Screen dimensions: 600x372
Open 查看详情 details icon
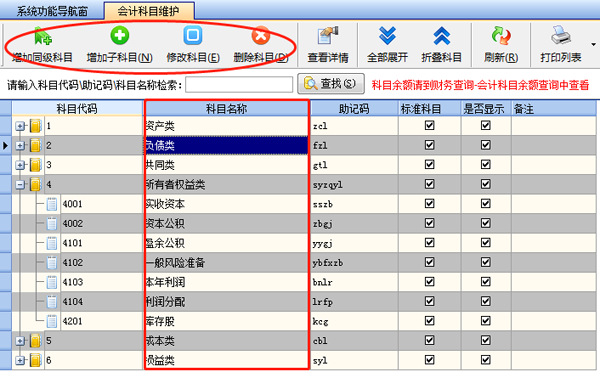coord(328,36)
